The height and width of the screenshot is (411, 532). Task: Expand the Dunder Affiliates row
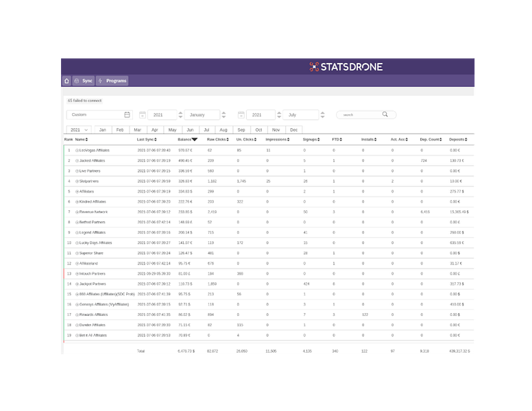(x=77, y=325)
